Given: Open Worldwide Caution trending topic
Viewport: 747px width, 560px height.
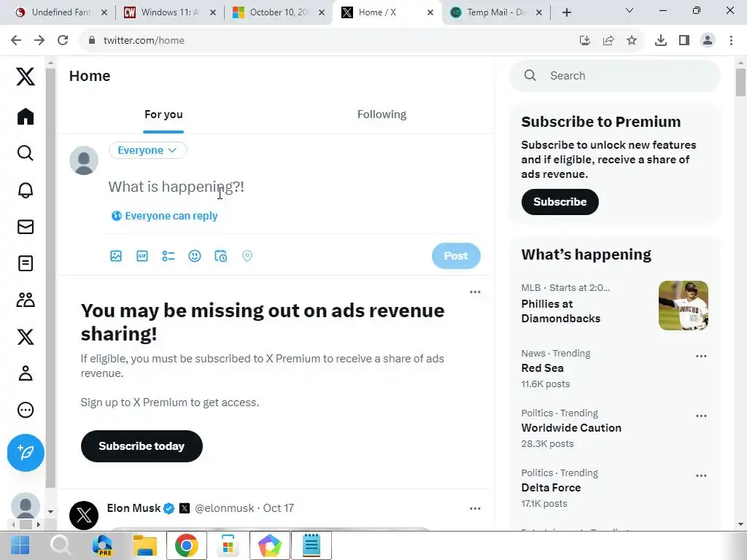Looking at the screenshot, I should point(571,427).
